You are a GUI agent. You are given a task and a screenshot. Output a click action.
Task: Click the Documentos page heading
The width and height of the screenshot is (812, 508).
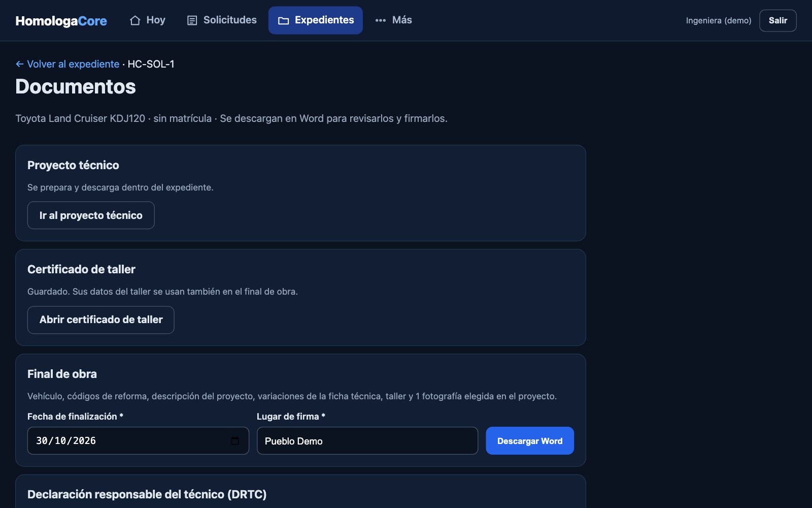point(76,86)
